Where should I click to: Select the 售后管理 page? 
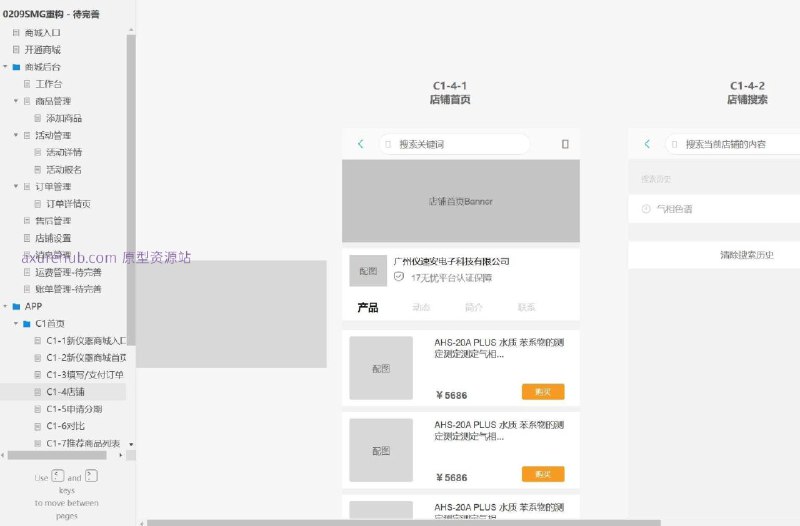point(53,221)
